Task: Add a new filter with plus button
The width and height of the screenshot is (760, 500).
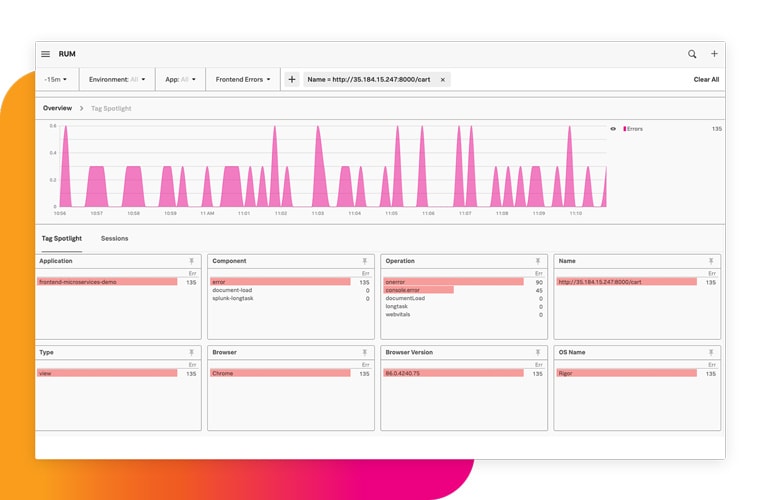Action: click(292, 79)
